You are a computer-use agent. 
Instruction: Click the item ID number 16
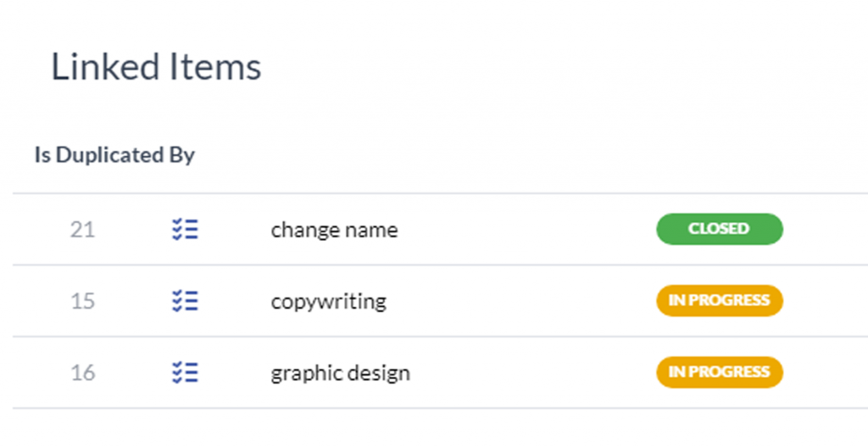(82, 372)
